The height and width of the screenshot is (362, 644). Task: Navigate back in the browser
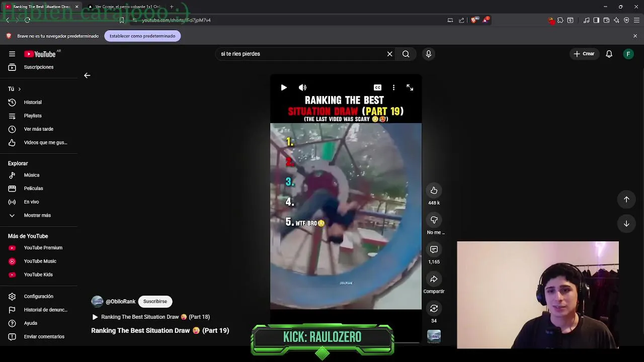coord(8,20)
